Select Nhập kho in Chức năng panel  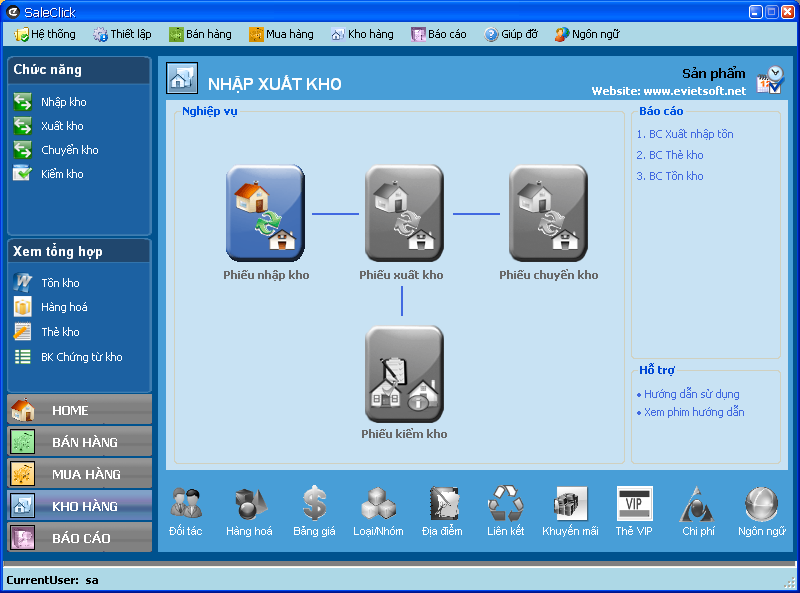(51, 102)
